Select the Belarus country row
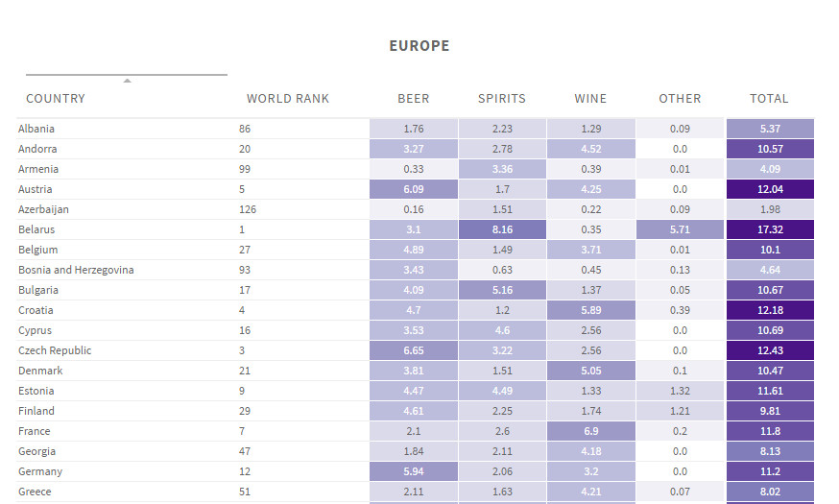This screenshot has height=504, width=839. point(36,230)
